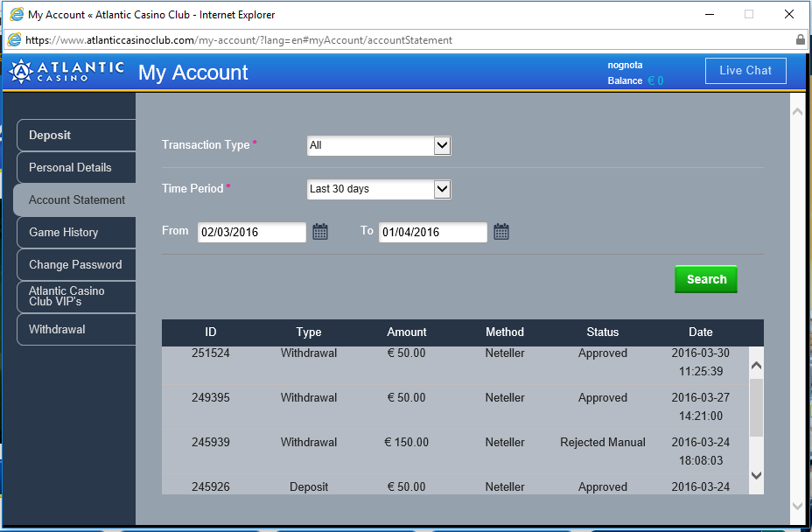Click the To date field 01/04/2016
Screen dimensions: 812x532
coord(433,232)
